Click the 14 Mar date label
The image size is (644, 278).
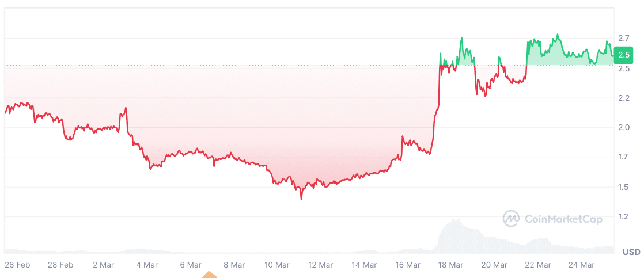tap(364, 265)
